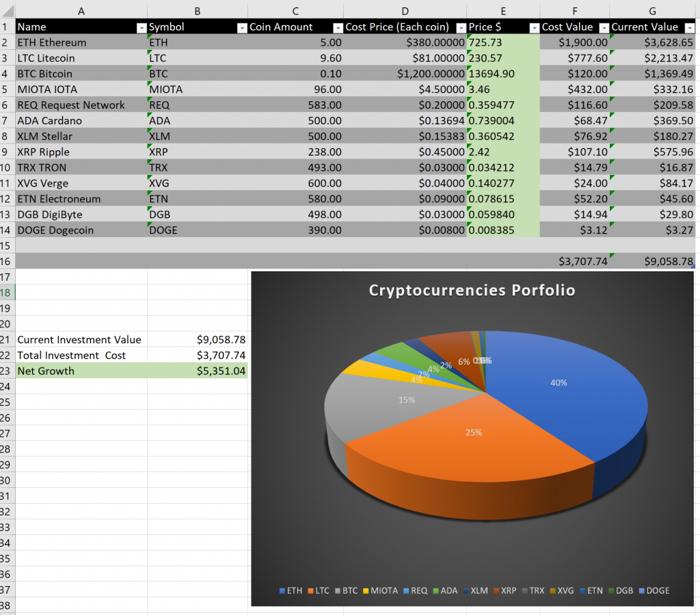Select cell ETN Electroneum
Viewport: 700px width, 615px height.
(x=81, y=199)
